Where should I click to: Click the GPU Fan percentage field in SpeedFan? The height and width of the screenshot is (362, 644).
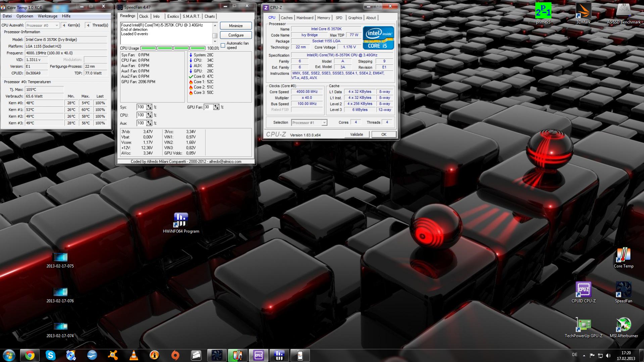(208, 107)
